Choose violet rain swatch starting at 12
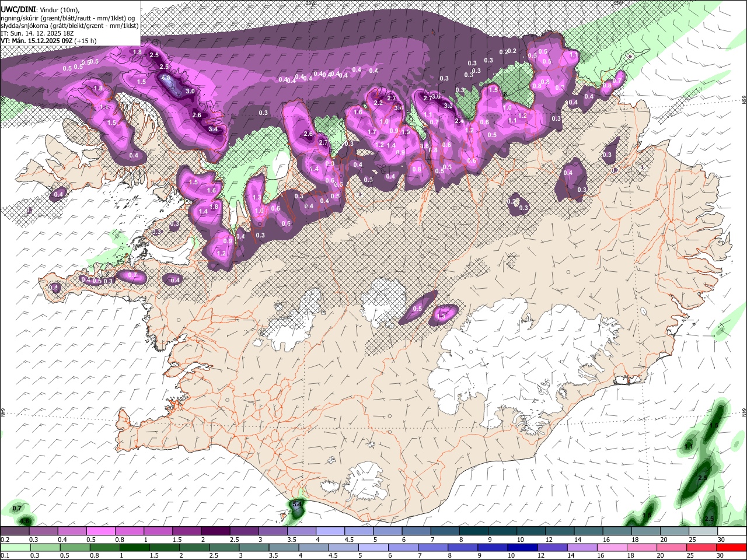The width and height of the screenshot is (747, 560). click(x=552, y=547)
